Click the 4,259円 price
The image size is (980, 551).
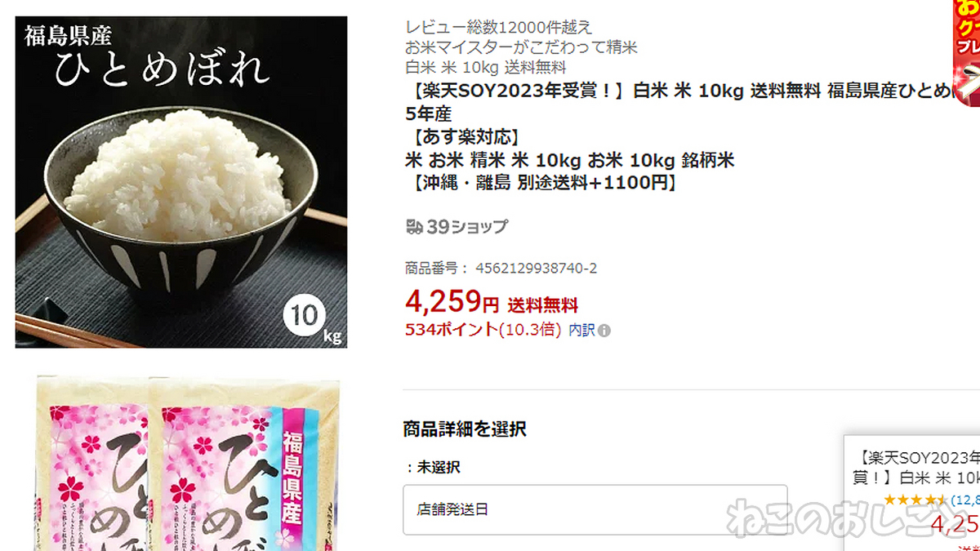[452, 302]
